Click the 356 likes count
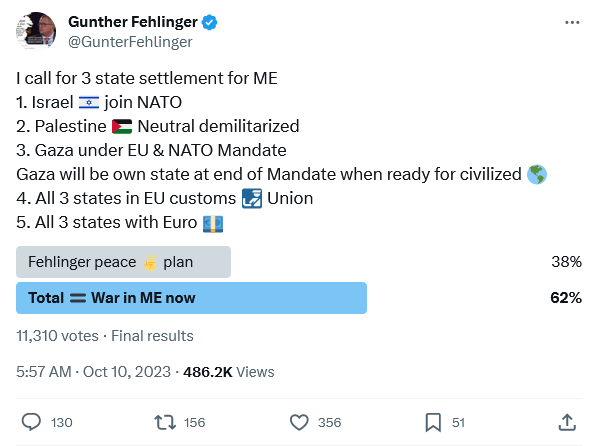 pos(330,423)
